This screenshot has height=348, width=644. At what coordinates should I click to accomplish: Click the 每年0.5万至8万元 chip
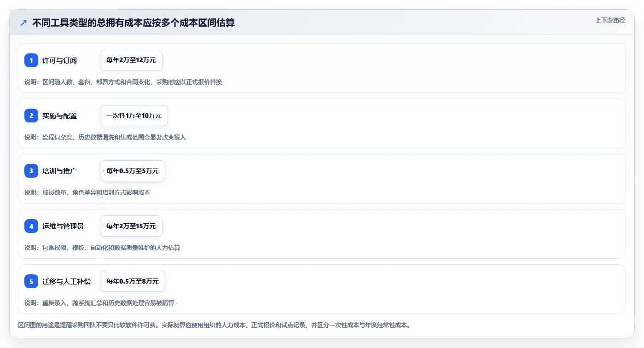(133, 281)
